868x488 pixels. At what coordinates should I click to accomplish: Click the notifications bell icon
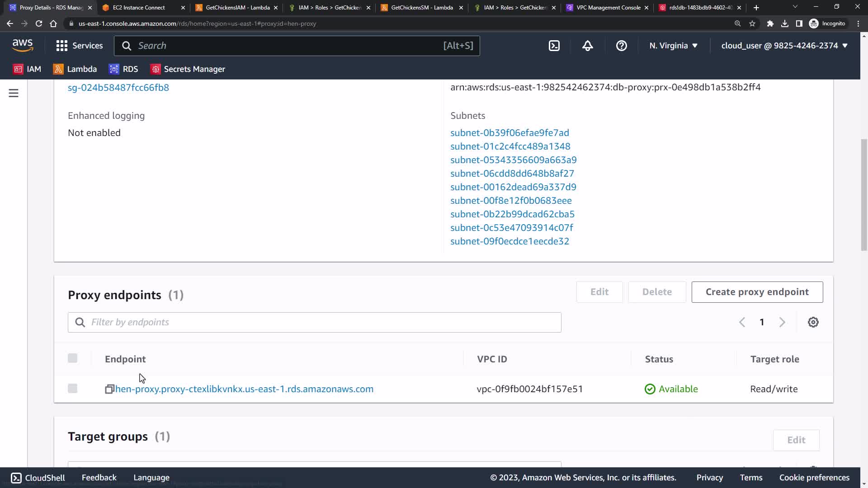(587, 46)
